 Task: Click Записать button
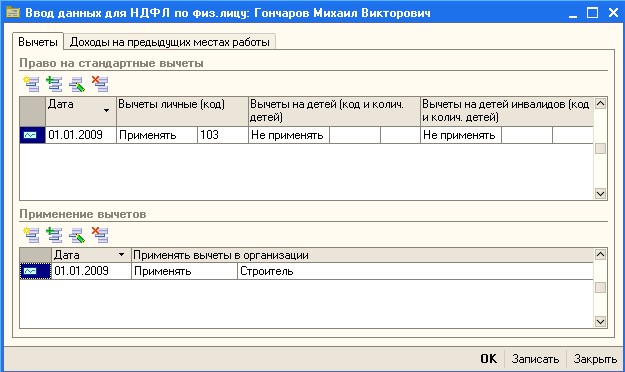point(535,359)
